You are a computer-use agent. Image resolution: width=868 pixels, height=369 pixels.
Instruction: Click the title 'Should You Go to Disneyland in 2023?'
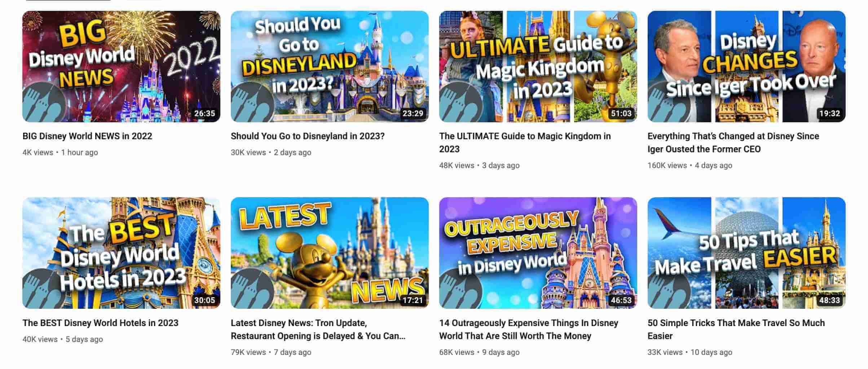pyautogui.click(x=308, y=136)
